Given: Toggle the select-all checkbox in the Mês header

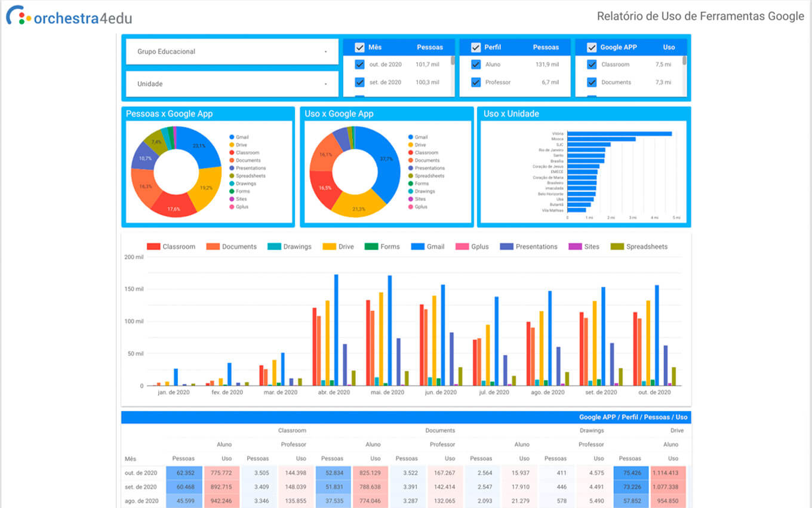Looking at the screenshot, I should tap(359, 47).
